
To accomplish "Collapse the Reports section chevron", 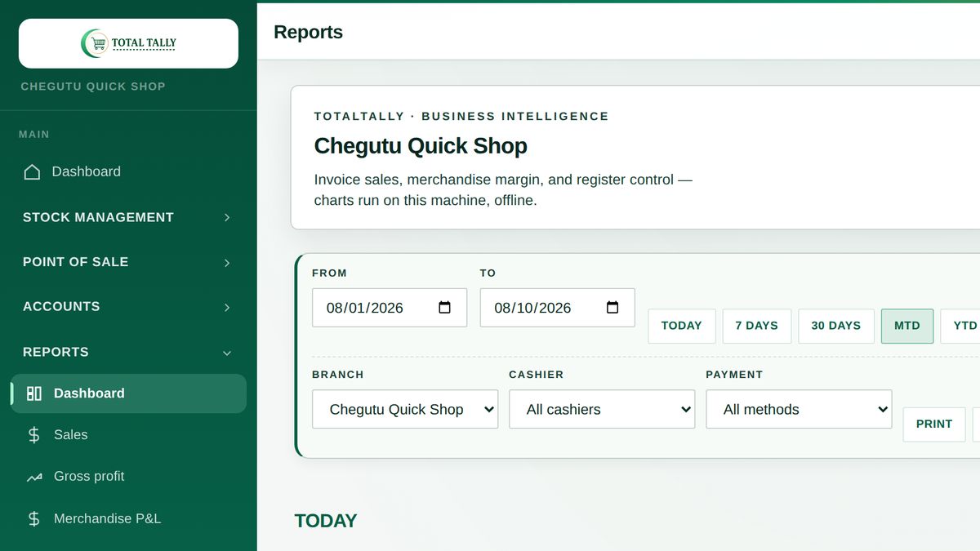I will (x=227, y=353).
